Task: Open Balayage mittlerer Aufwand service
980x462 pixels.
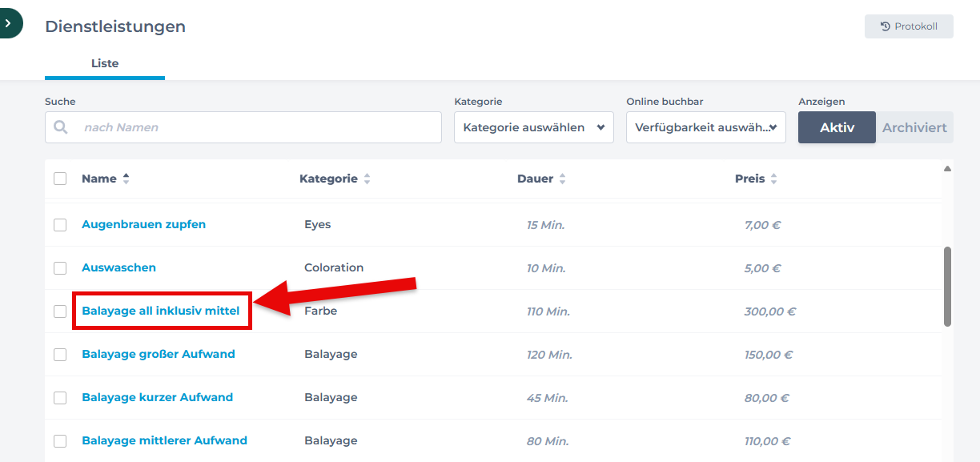Action: [x=165, y=440]
